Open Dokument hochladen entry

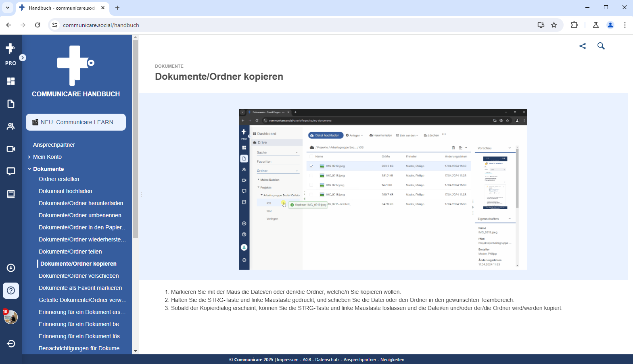65,191
